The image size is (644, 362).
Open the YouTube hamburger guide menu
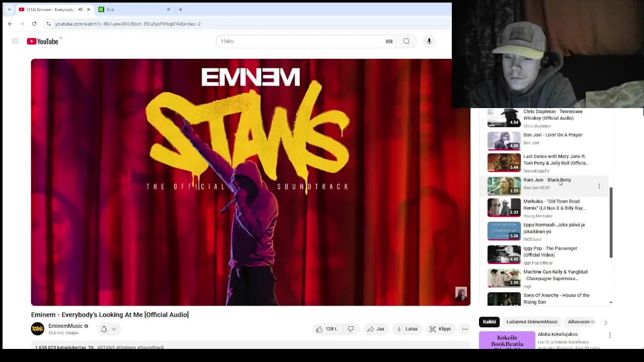[x=15, y=41]
